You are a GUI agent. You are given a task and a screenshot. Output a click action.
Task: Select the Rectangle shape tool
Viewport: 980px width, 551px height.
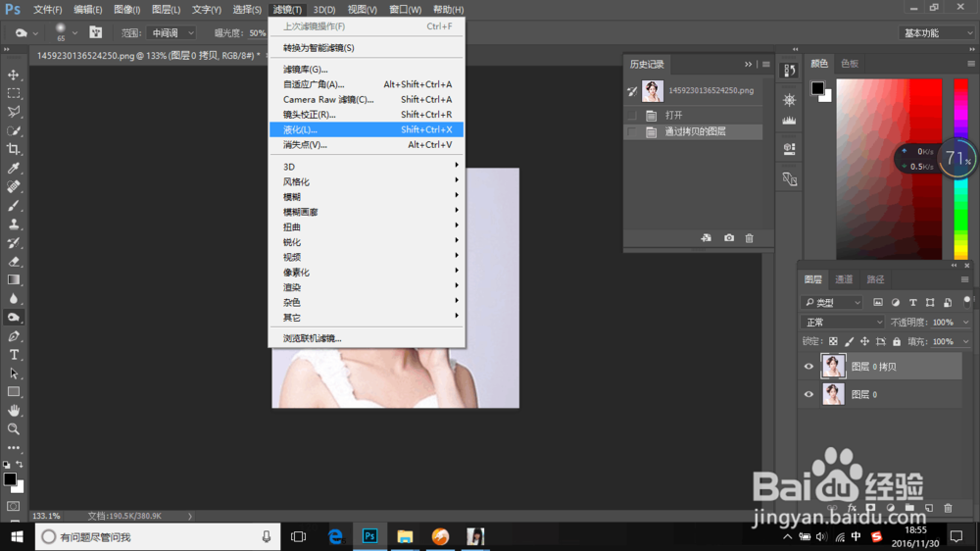13,392
